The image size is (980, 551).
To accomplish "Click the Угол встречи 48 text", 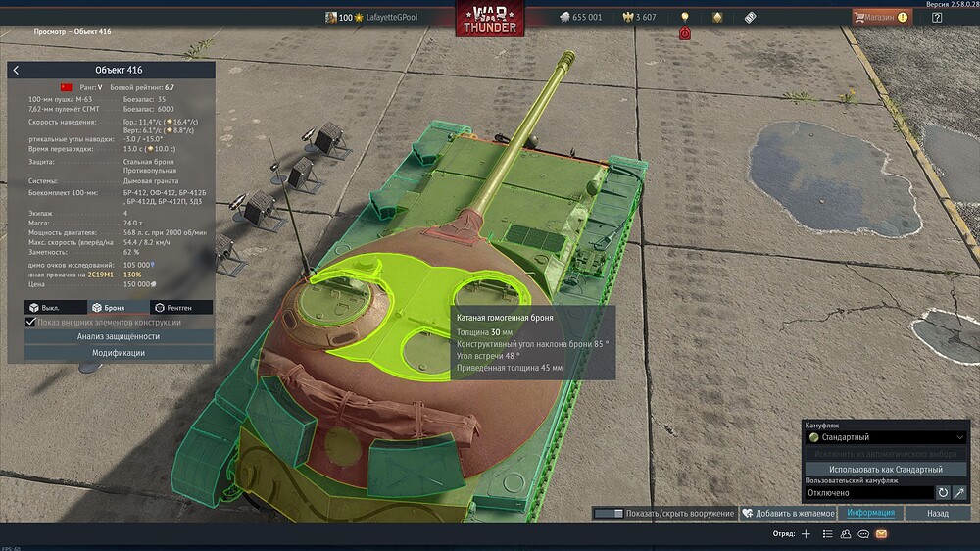I will [488, 356].
